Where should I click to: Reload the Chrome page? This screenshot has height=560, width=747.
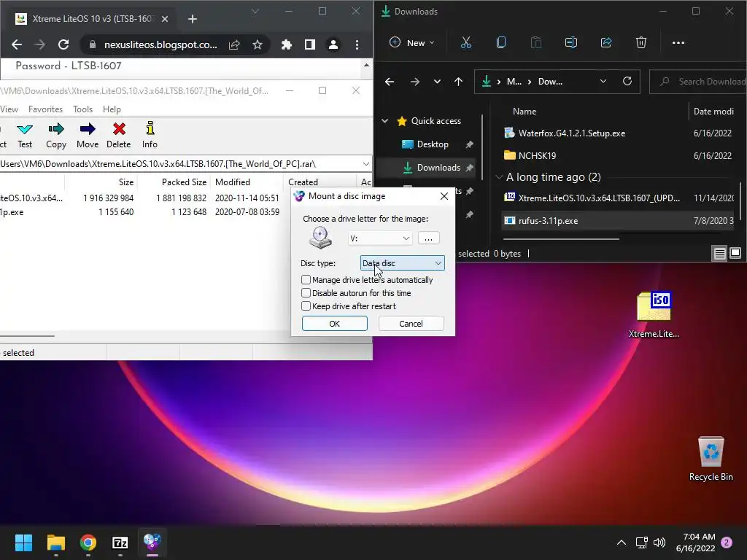click(63, 44)
